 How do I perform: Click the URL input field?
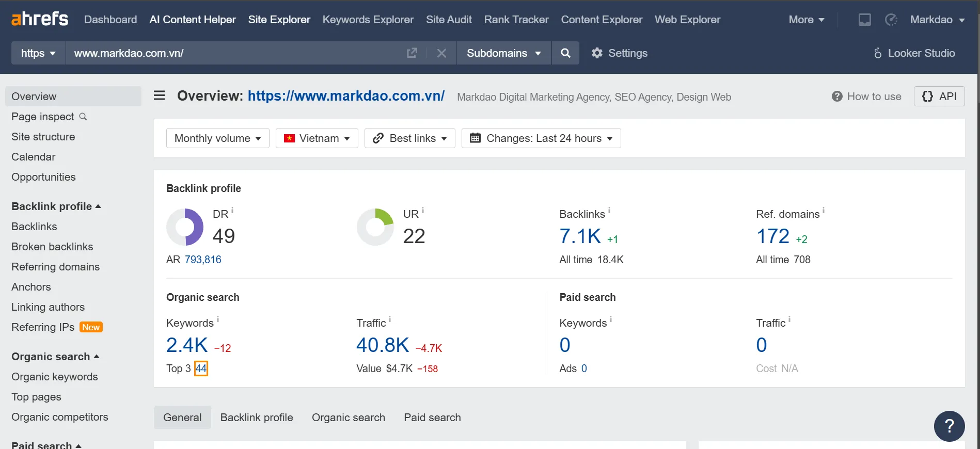pyautogui.click(x=235, y=53)
